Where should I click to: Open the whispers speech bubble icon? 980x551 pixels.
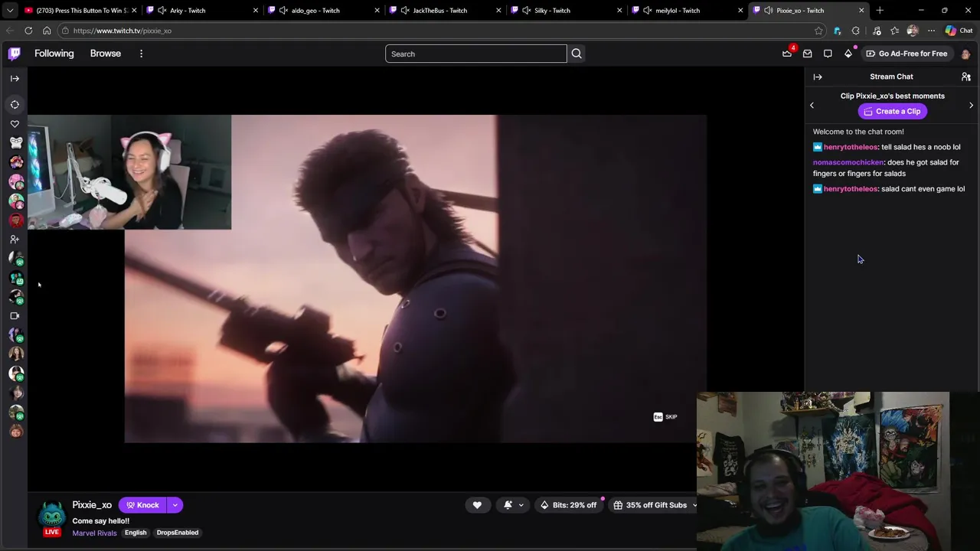[828, 54]
